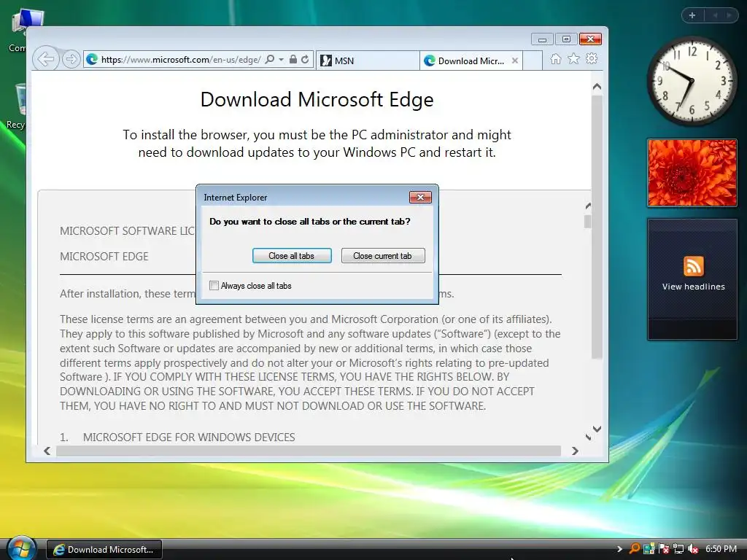The image size is (747, 560).
Task: Open the address bar autocomplete dropdown arrow
Action: tap(281, 60)
